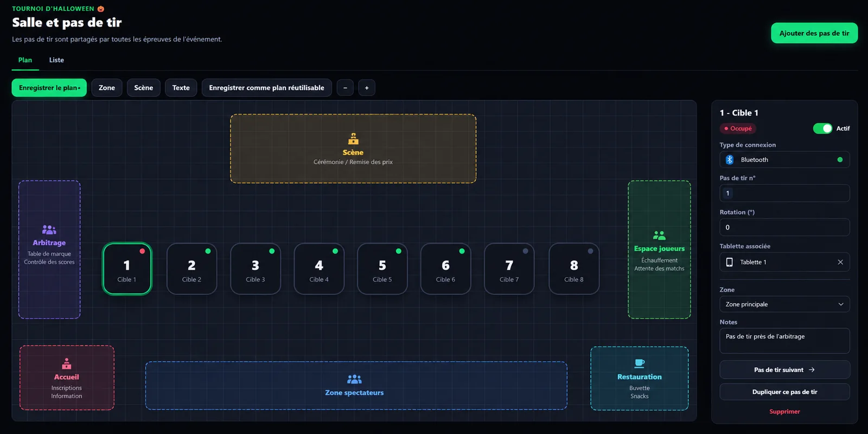Zoom in the plan with plus button
The width and height of the screenshot is (868, 434).
coord(367,88)
